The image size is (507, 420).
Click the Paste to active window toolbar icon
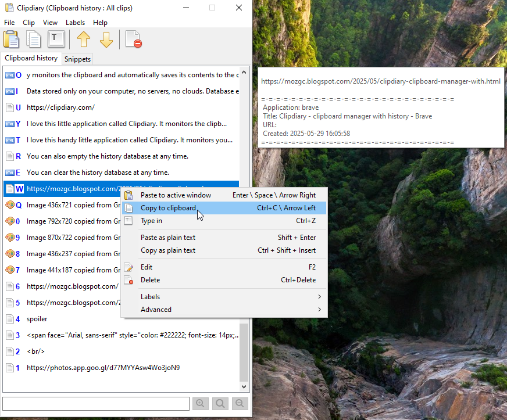tap(11, 40)
